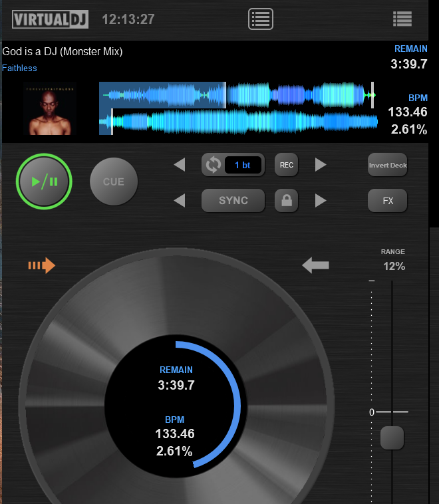This screenshot has width=439, height=504.
Task: Click the Faithless artist name
Action: coord(19,68)
